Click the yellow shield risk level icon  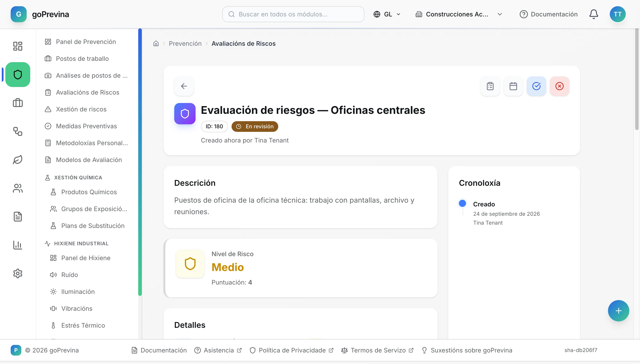(x=190, y=264)
